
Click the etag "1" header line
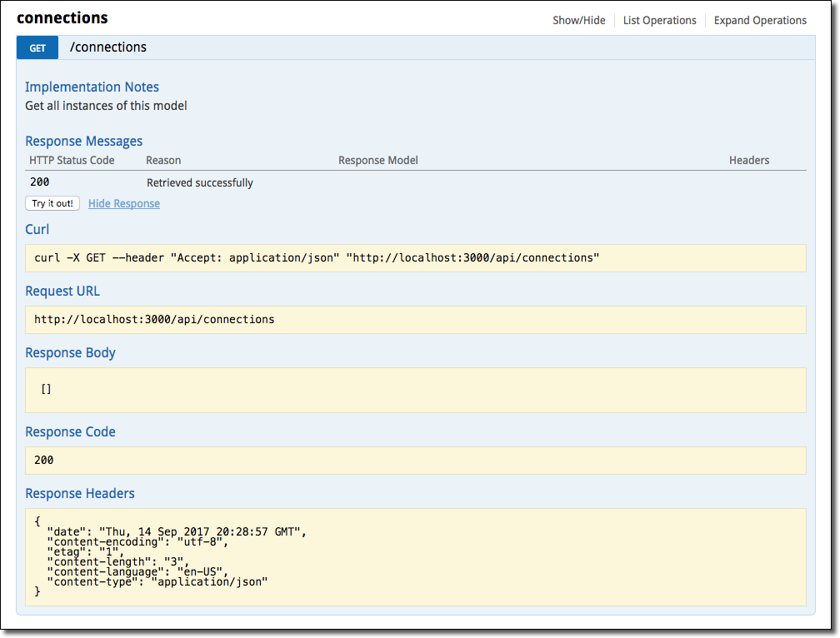point(86,552)
